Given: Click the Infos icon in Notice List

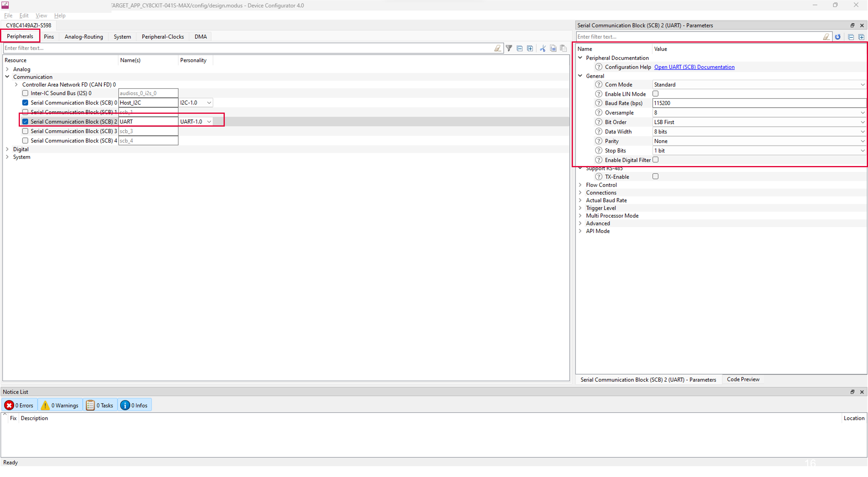Looking at the screenshot, I should (125, 405).
